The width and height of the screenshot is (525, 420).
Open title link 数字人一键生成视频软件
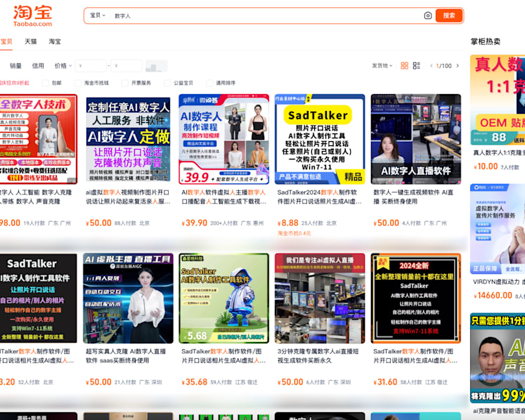[x=413, y=197]
